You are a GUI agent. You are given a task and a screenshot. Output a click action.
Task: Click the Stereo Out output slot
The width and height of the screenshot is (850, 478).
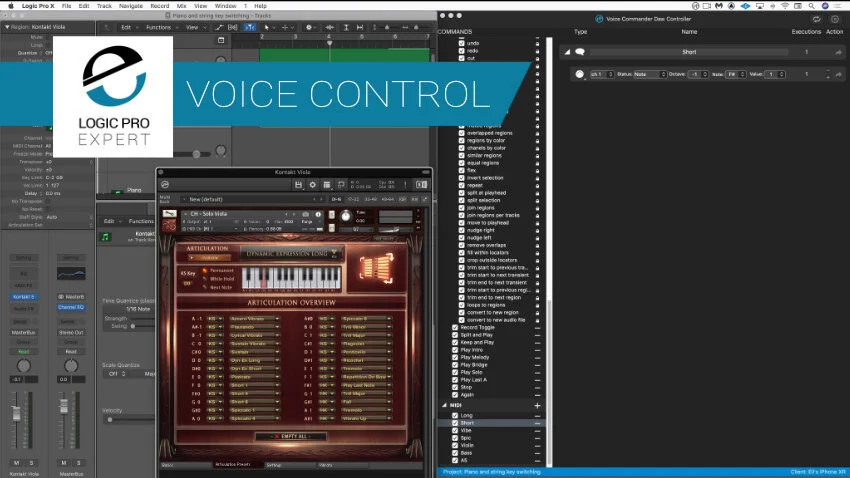(71, 332)
